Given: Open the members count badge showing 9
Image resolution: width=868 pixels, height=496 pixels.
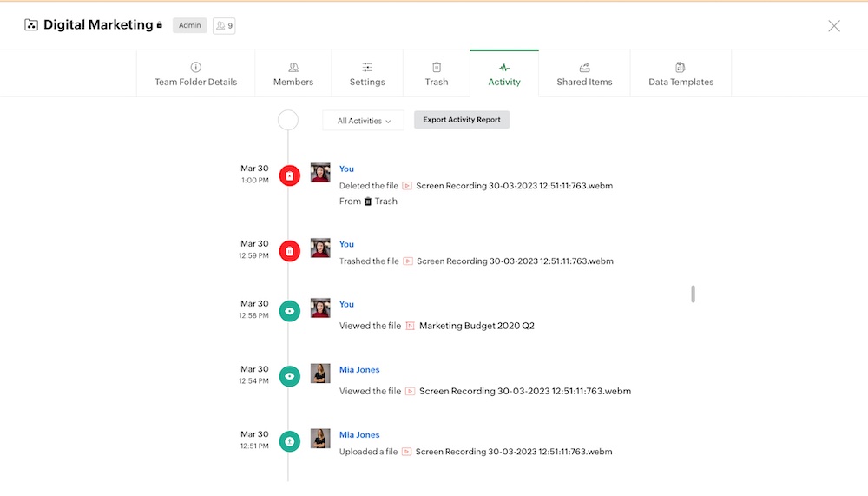Looking at the screenshot, I should (224, 25).
